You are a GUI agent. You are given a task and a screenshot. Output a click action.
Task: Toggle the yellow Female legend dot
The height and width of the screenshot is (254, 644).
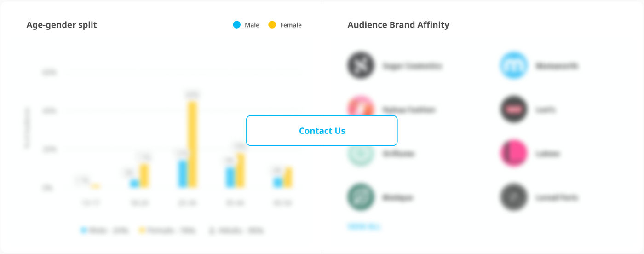pyautogui.click(x=272, y=25)
